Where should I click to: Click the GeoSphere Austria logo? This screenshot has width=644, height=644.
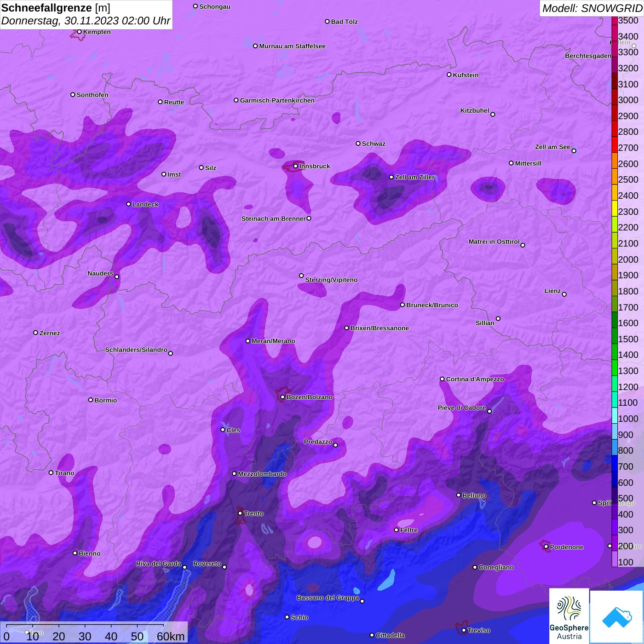tap(569, 616)
